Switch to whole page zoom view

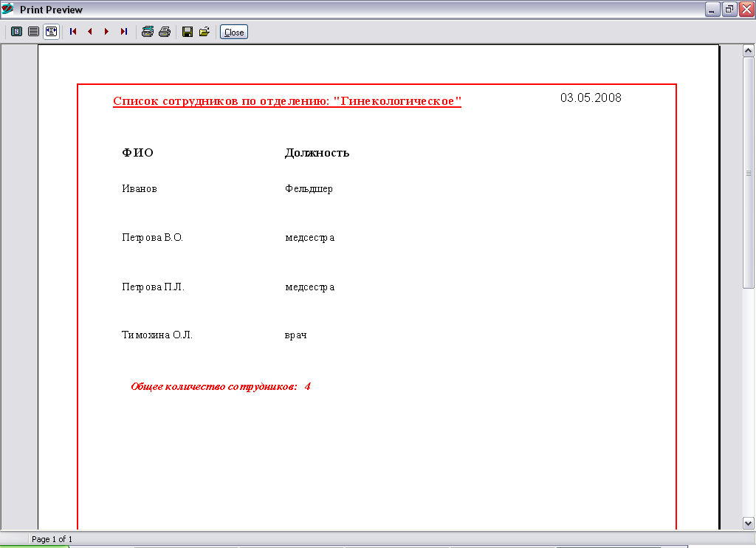[x=16, y=32]
